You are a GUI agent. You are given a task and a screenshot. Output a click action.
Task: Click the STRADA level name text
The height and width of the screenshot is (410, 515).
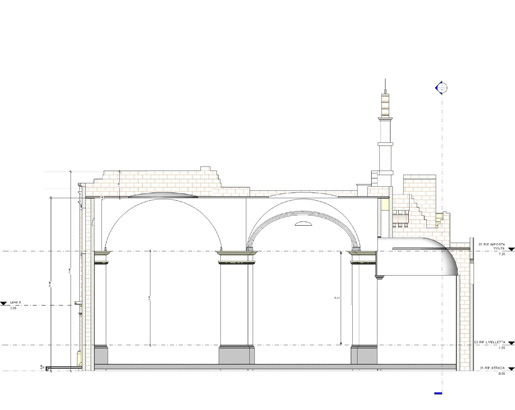[493, 368]
